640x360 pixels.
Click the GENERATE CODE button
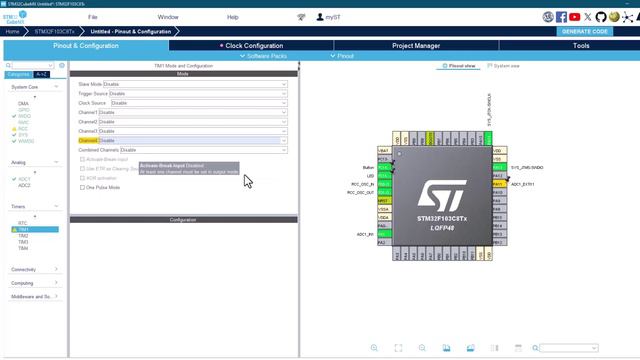click(584, 31)
